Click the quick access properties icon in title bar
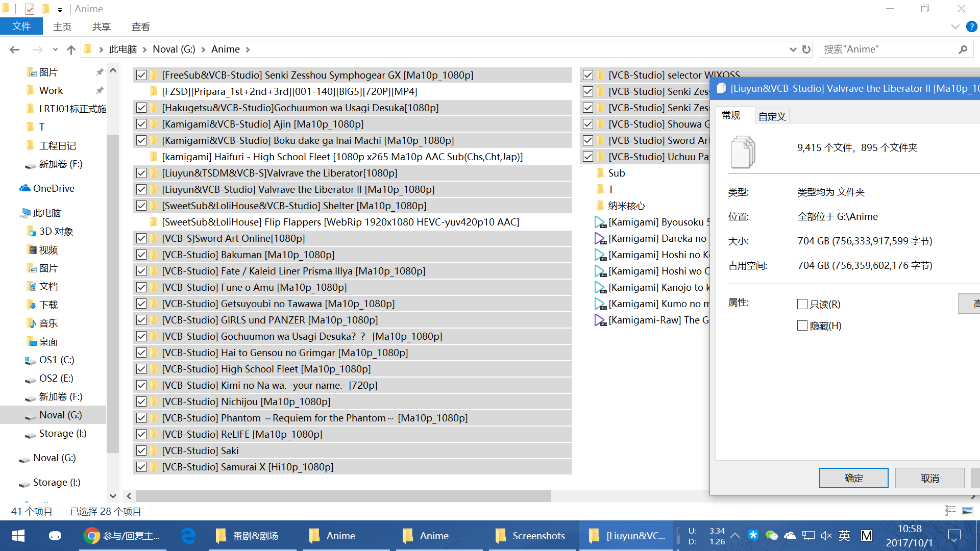Viewport: 980px width, 551px height. tap(30, 9)
